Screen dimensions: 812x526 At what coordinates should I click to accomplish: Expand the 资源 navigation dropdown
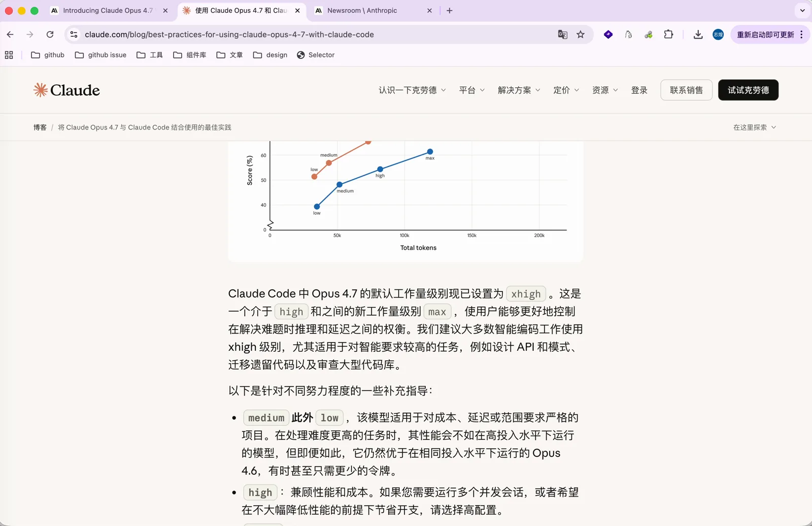click(x=605, y=90)
